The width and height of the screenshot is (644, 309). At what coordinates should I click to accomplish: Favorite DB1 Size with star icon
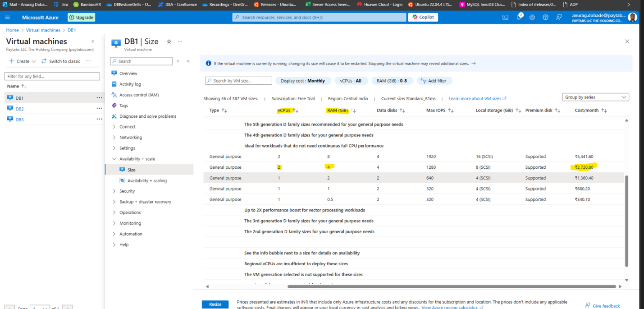pos(169,42)
